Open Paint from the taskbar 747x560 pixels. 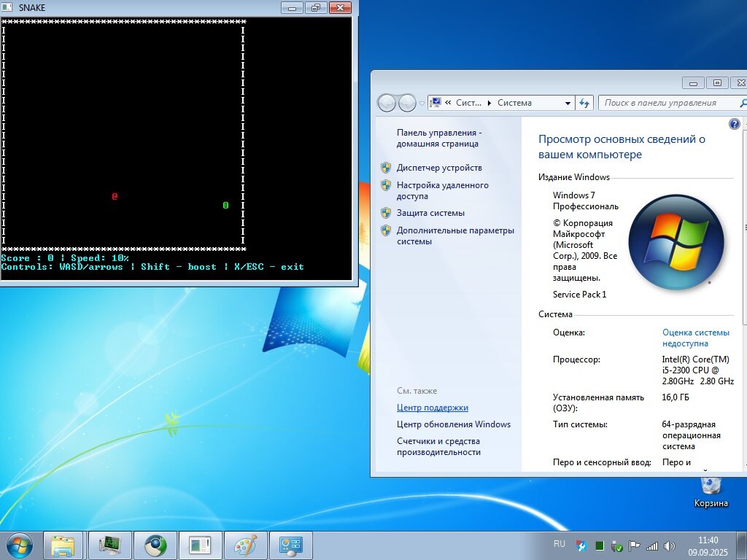(245, 545)
